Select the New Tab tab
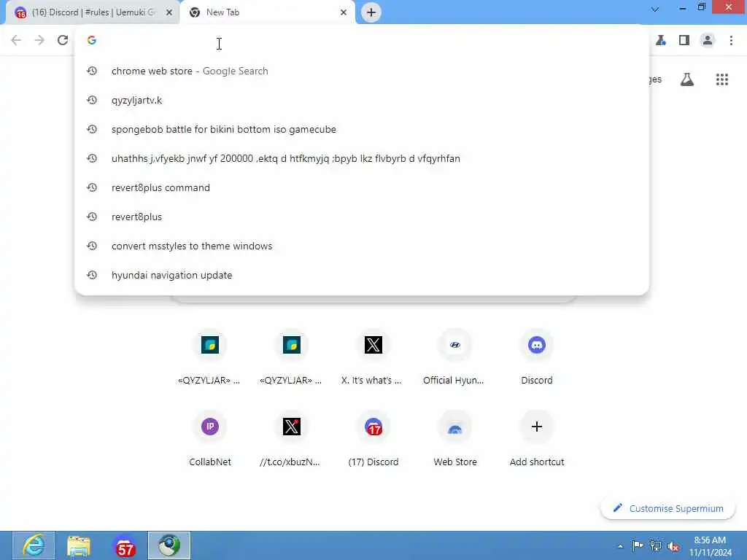The width and height of the screenshot is (747, 560). 267,12
